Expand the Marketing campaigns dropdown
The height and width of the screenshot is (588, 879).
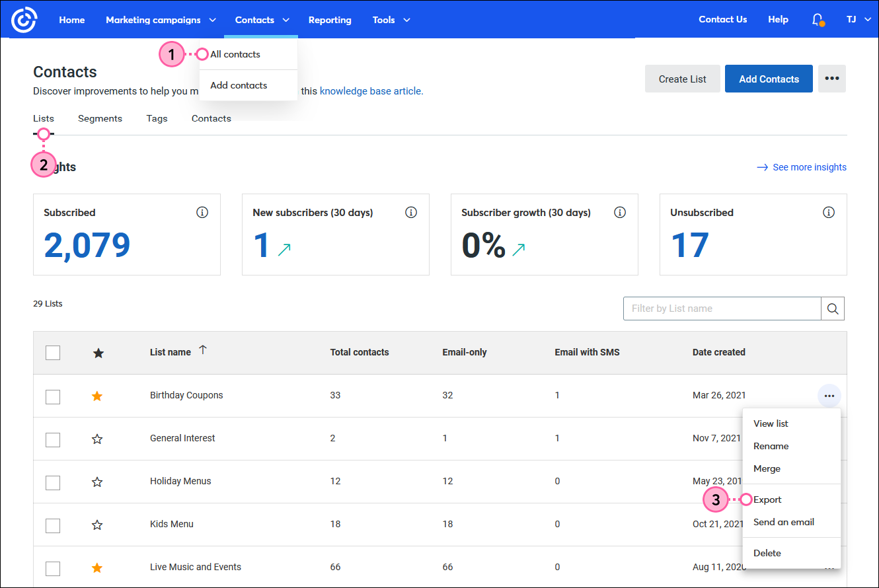(x=161, y=20)
